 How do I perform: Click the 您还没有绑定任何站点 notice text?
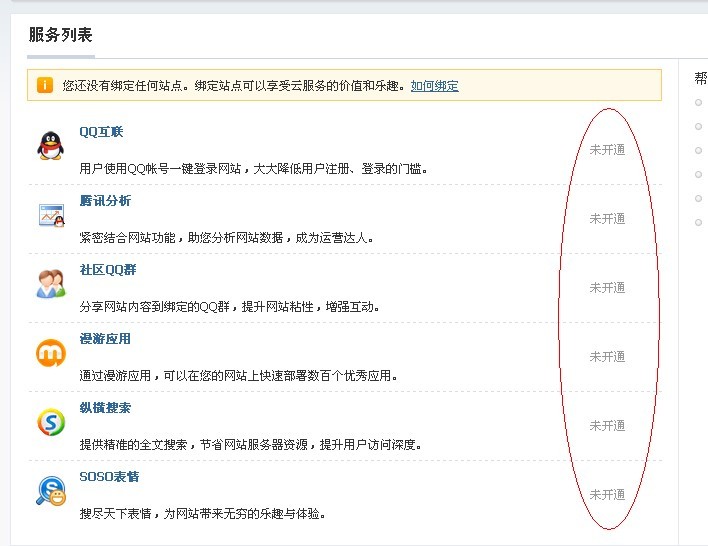pos(233,85)
